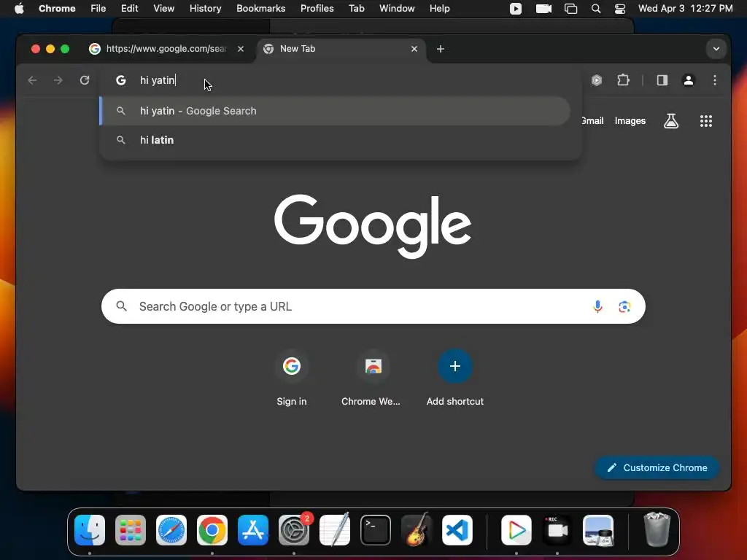Start voice search with microphone
Image resolution: width=747 pixels, height=560 pixels.
tap(597, 306)
